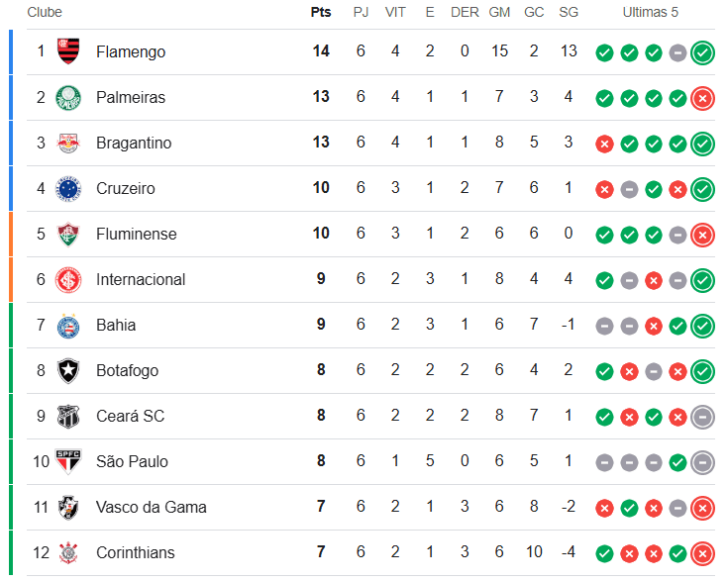Click the Vasco da Gama crest icon
Screen dimensions: 728x581
(x=67, y=507)
